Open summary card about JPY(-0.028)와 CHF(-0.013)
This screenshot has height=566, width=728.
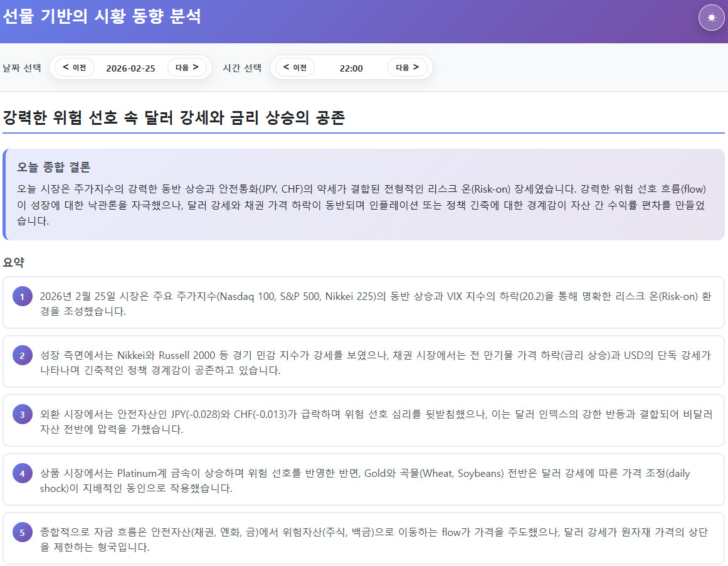click(x=364, y=420)
